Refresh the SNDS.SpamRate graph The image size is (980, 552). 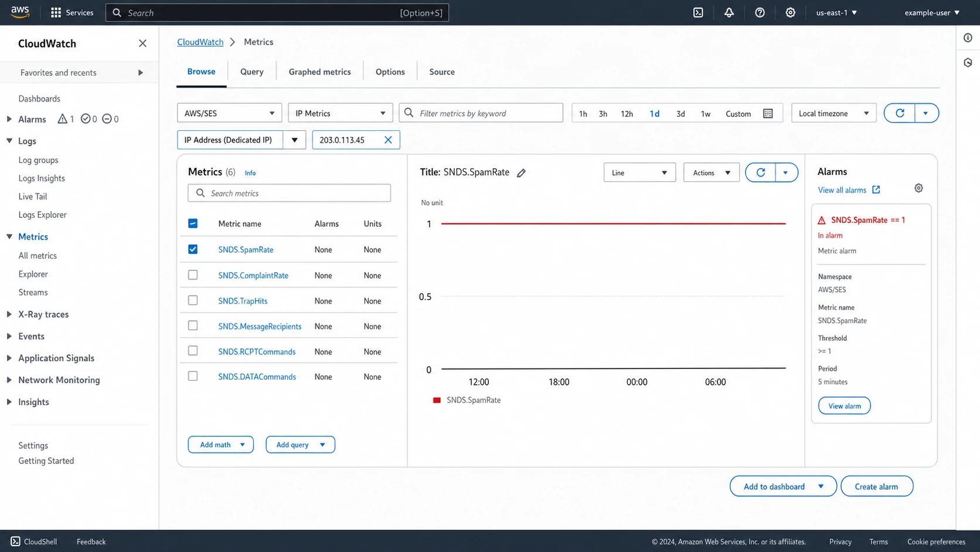(761, 172)
